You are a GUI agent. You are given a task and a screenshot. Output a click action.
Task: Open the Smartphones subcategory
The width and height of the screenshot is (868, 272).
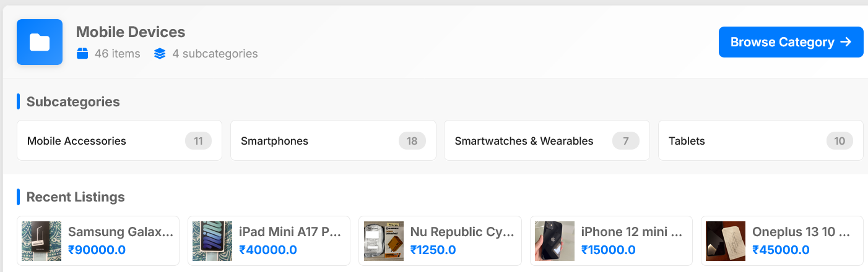274,141
